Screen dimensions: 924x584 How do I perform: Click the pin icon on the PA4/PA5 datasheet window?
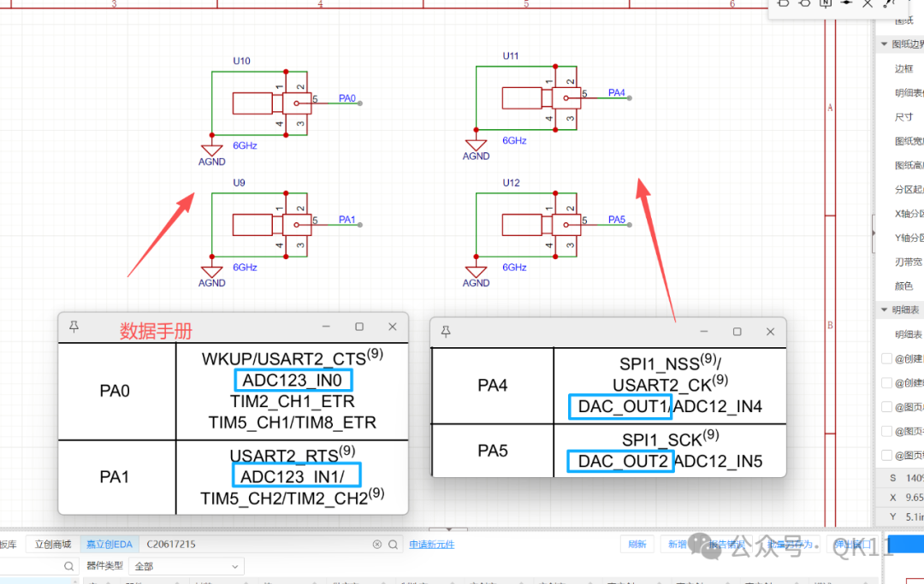click(446, 332)
